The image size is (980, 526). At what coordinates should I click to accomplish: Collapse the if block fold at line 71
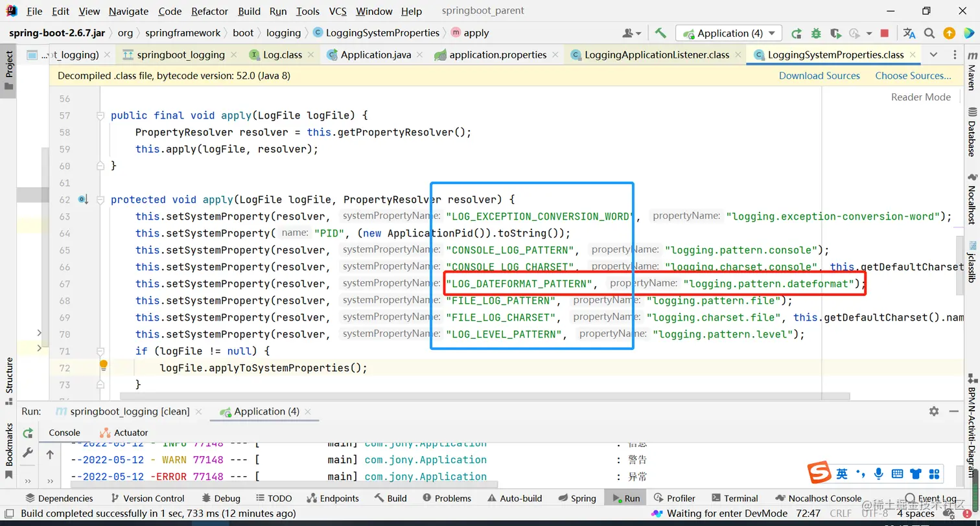tap(100, 351)
